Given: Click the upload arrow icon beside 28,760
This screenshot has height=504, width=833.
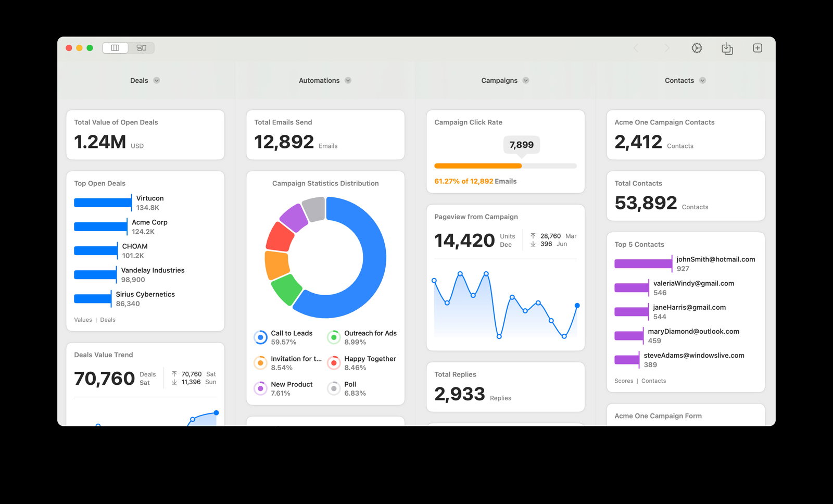Looking at the screenshot, I should point(533,236).
